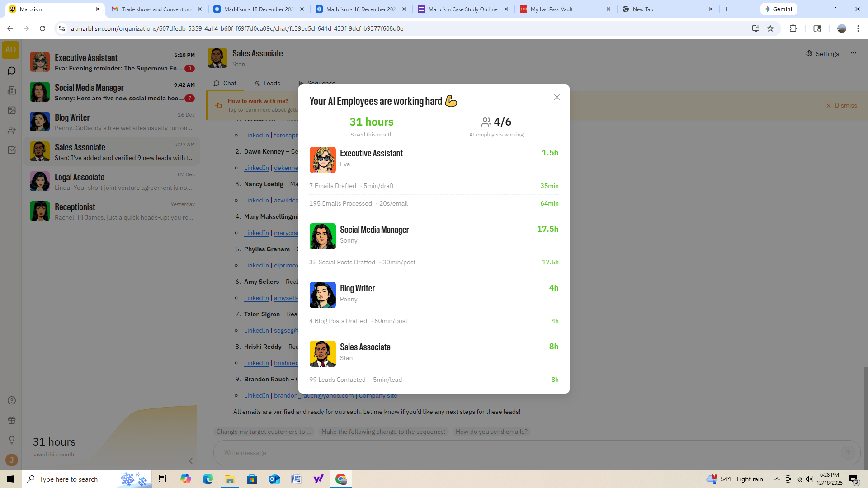Image resolution: width=868 pixels, height=488 pixels.
Task: Click the 4/6 AI employees working stat
Action: pos(496,127)
